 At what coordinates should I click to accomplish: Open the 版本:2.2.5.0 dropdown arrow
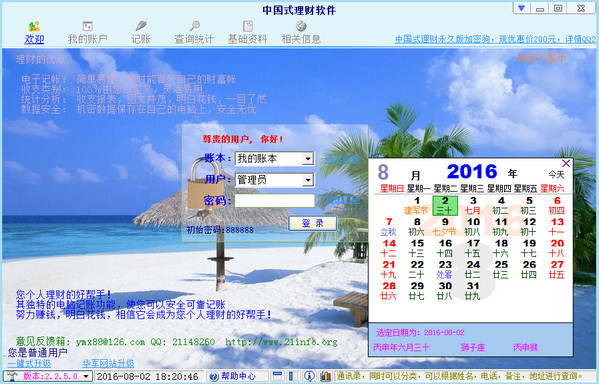(86, 376)
